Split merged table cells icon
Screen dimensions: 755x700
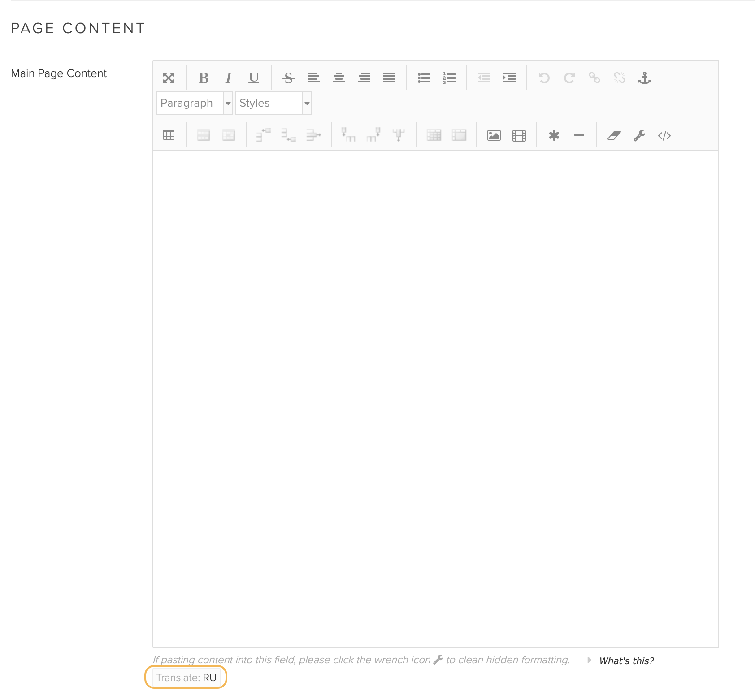434,135
